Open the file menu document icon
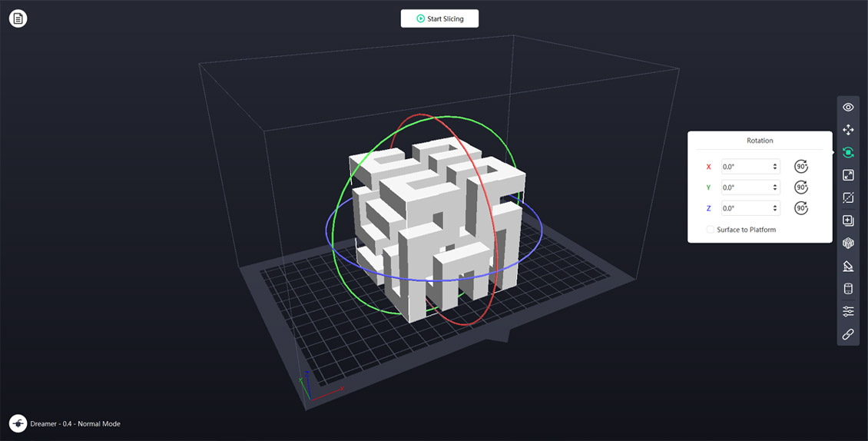The image size is (868, 441). pyautogui.click(x=18, y=18)
